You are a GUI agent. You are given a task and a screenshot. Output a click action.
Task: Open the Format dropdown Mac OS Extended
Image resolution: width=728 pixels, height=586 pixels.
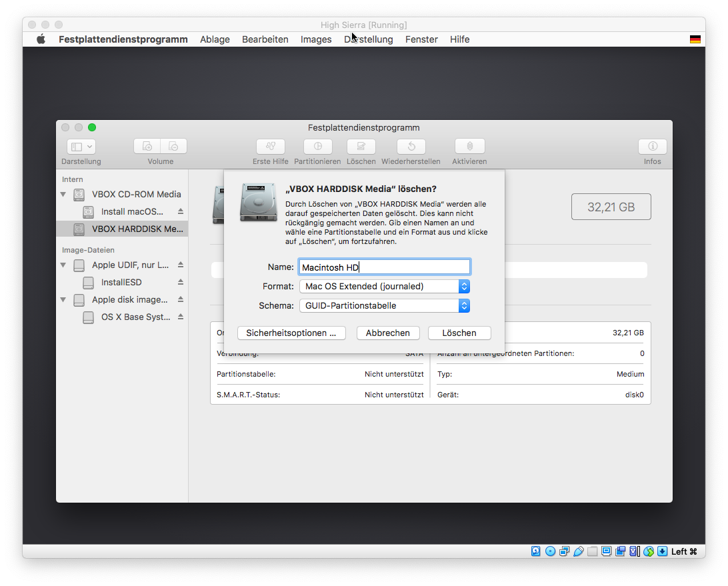(x=384, y=286)
